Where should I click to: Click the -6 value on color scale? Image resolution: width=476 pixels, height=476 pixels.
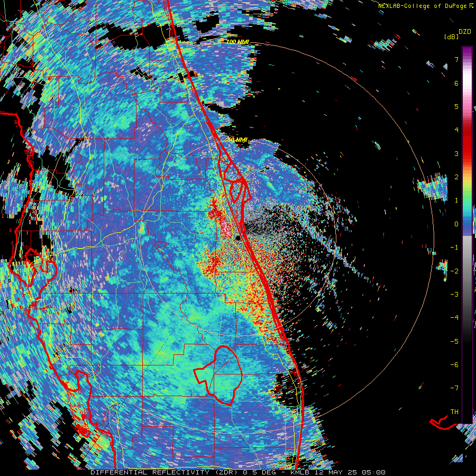tap(454, 365)
